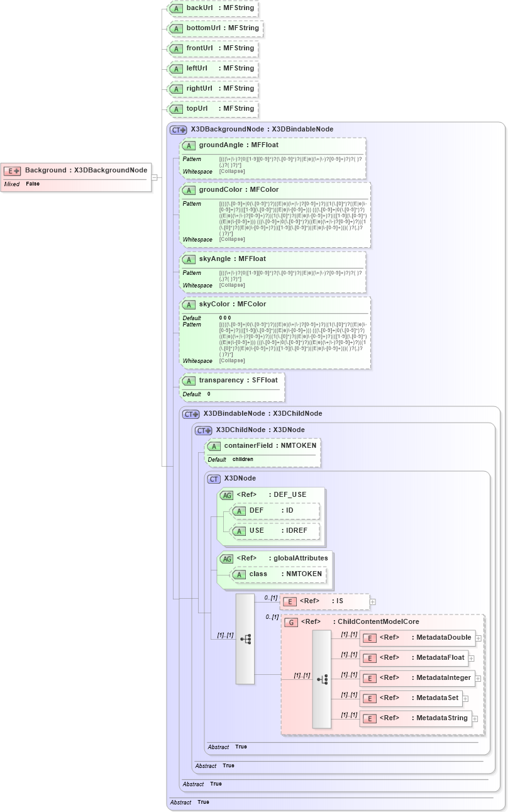Click 'transparency : SFFloat' label
Image resolution: width=508 pixels, height=812 pixels.
238,381
